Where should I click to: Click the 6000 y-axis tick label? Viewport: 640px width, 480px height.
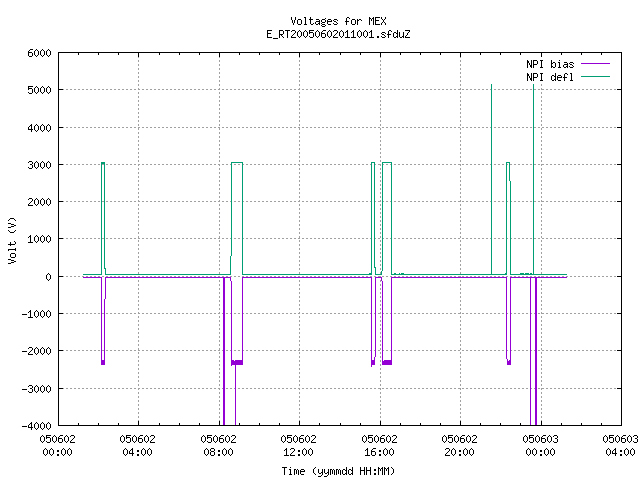[x=39, y=53]
